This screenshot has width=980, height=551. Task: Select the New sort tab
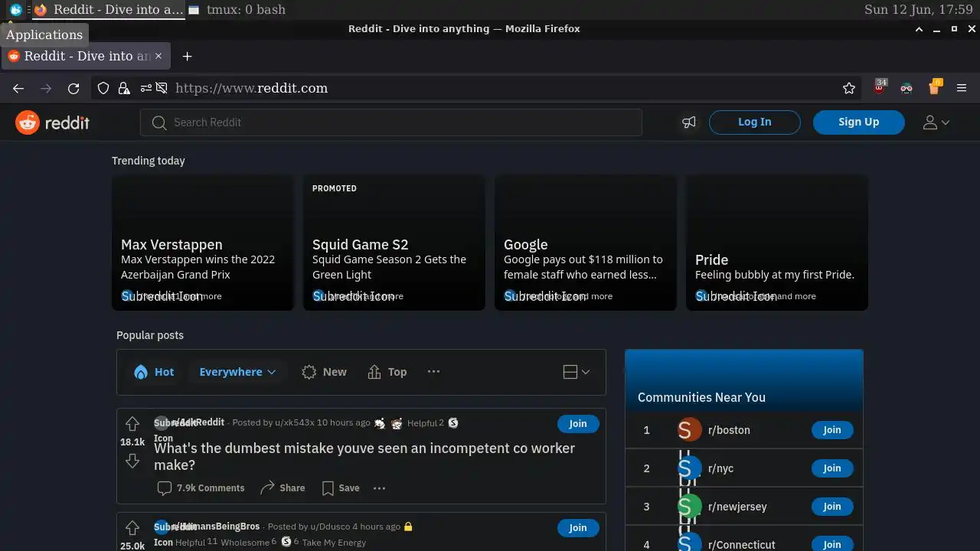click(x=324, y=372)
